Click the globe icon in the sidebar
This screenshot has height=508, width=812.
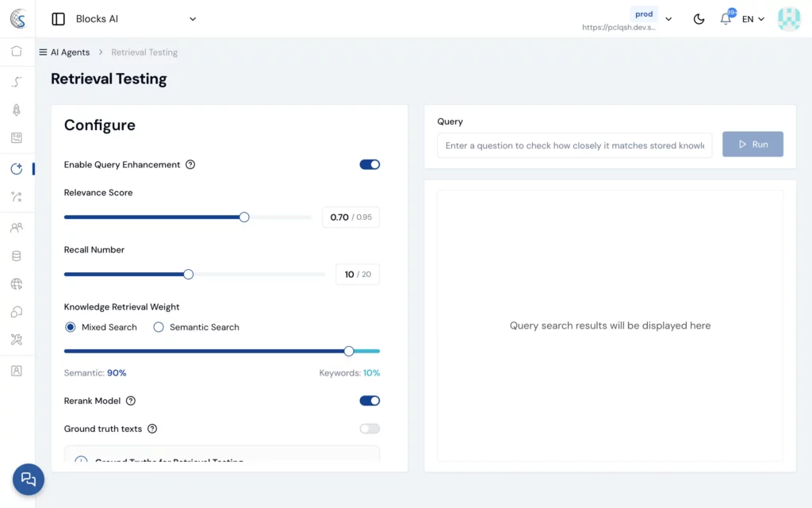(x=17, y=284)
